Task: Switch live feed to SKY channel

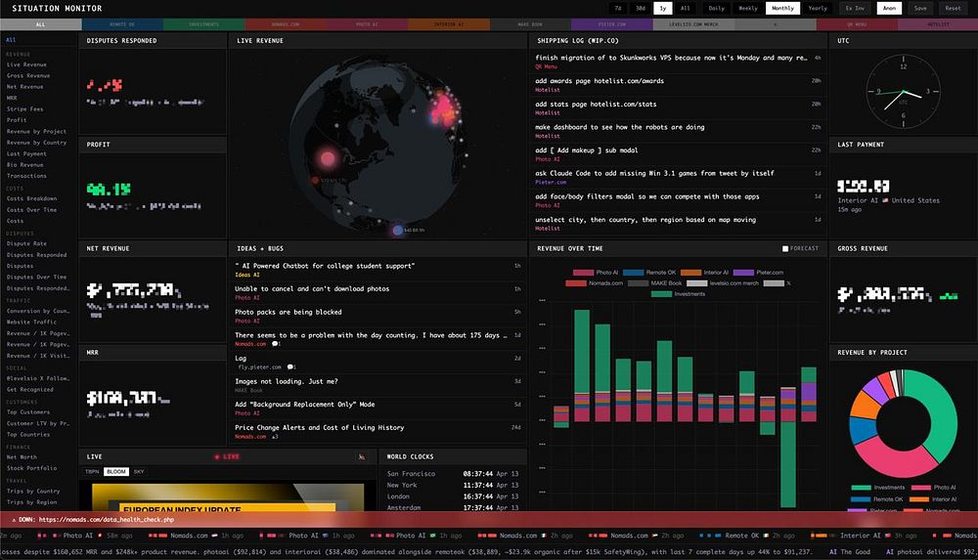Action: pyautogui.click(x=139, y=472)
